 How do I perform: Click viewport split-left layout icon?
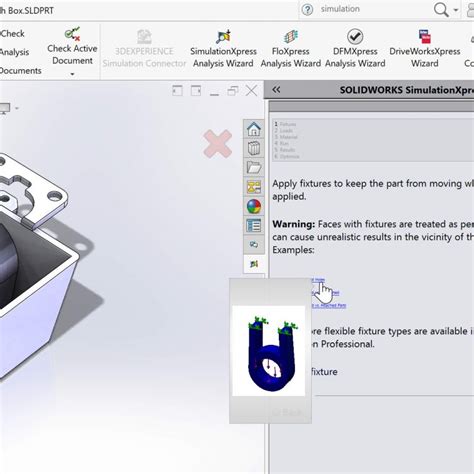click(x=177, y=91)
